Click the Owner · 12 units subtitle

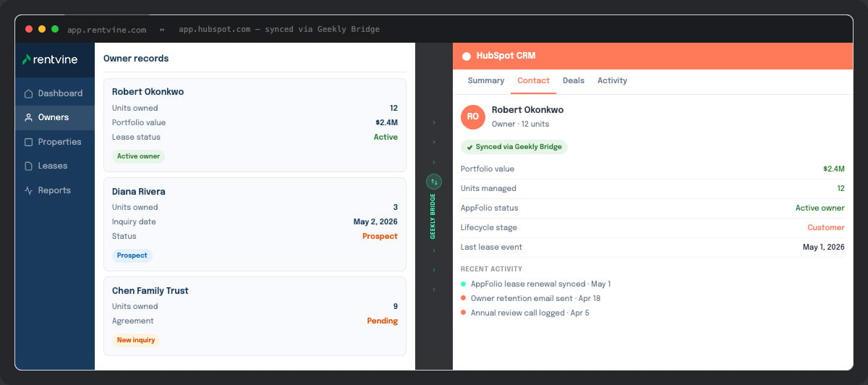522,124
